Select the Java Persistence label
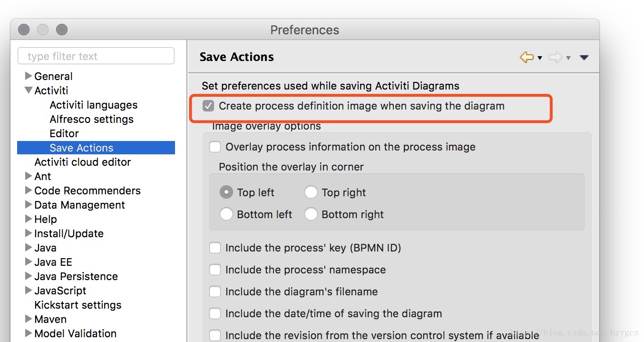 tap(76, 276)
